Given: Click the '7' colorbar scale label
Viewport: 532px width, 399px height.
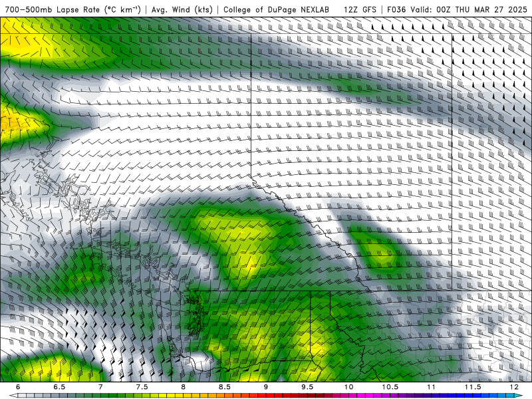Looking at the screenshot, I should tap(100, 387).
